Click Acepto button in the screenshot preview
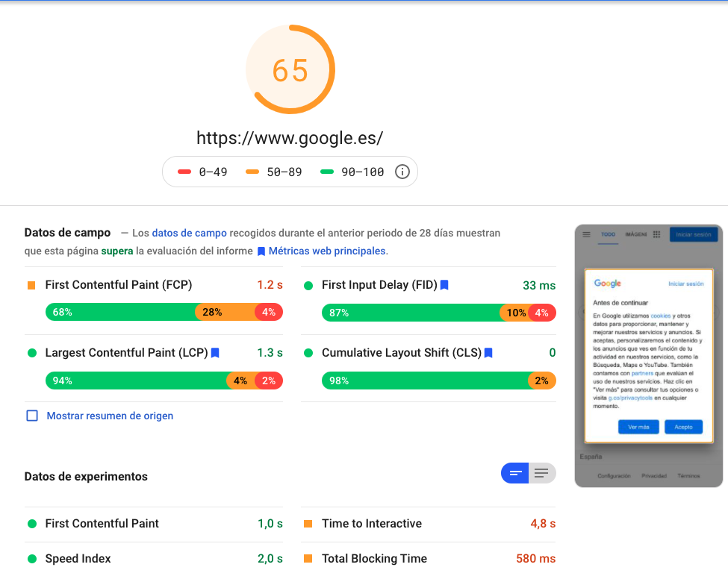 (683, 427)
